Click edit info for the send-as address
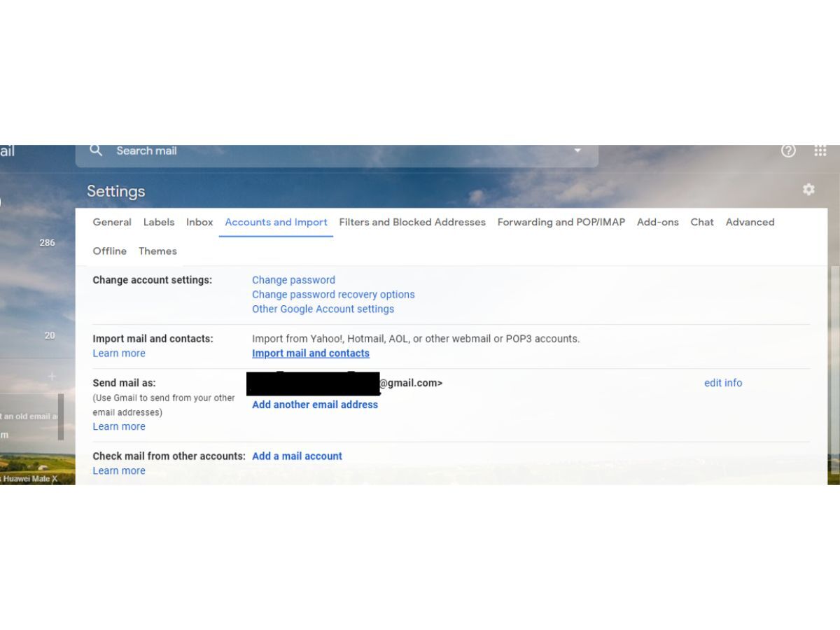Image resolution: width=840 pixels, height=630 pixels. (x=723, y=383)
